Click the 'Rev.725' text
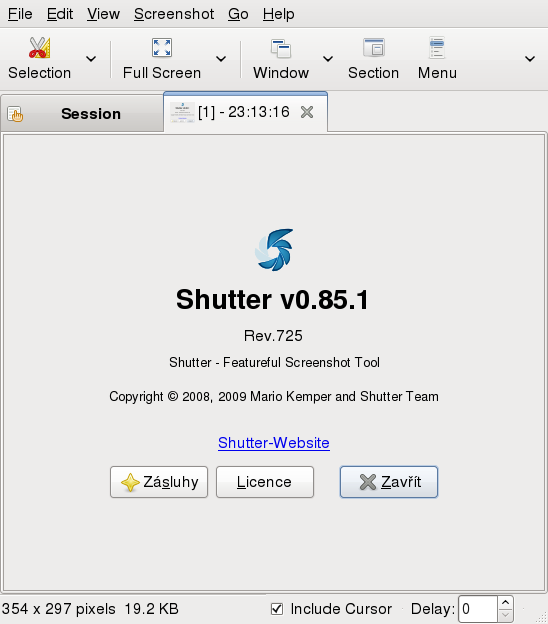 point(273,336)
